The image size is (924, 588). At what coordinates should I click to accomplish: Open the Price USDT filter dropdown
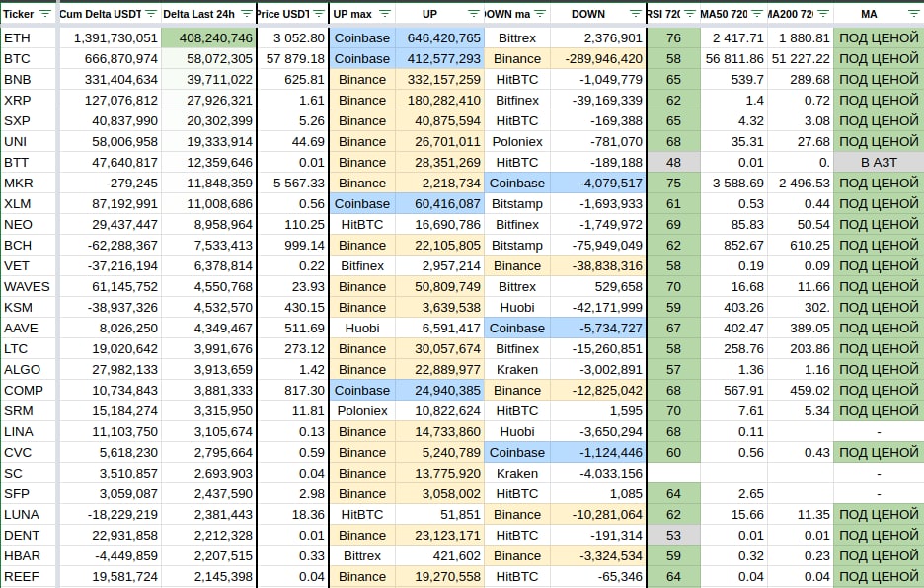click(x=318, y=14)
